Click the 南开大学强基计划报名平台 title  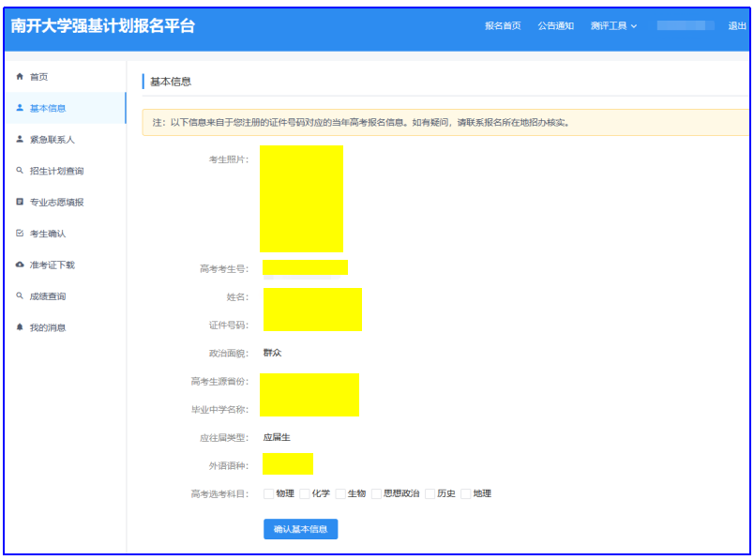click(x=103, y=26)
